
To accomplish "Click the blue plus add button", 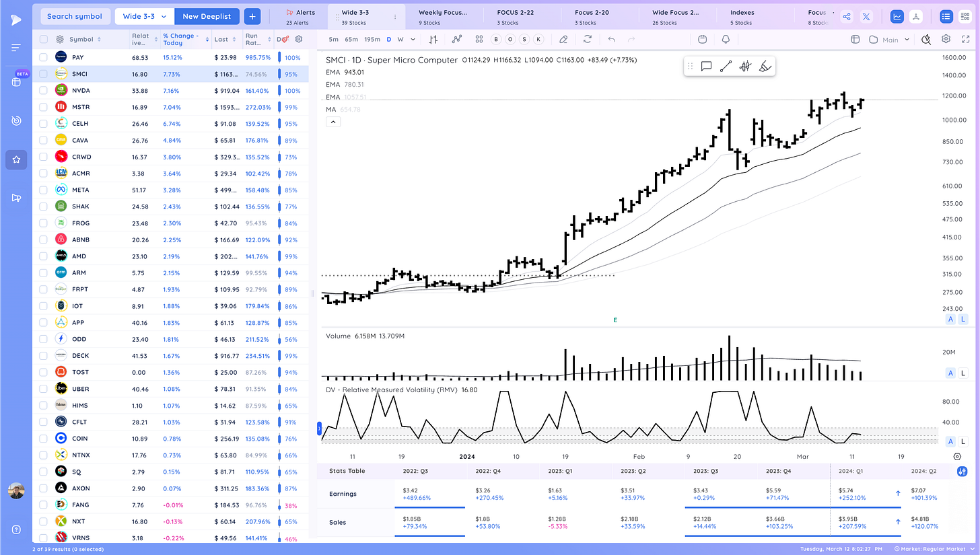I will pos(252,17).
